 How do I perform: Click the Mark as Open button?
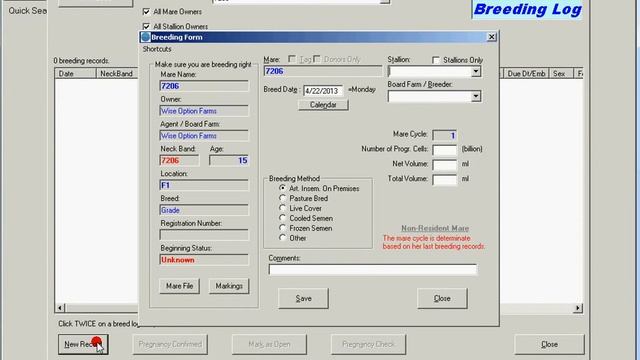pyautogui.click(x=269, y=344)
